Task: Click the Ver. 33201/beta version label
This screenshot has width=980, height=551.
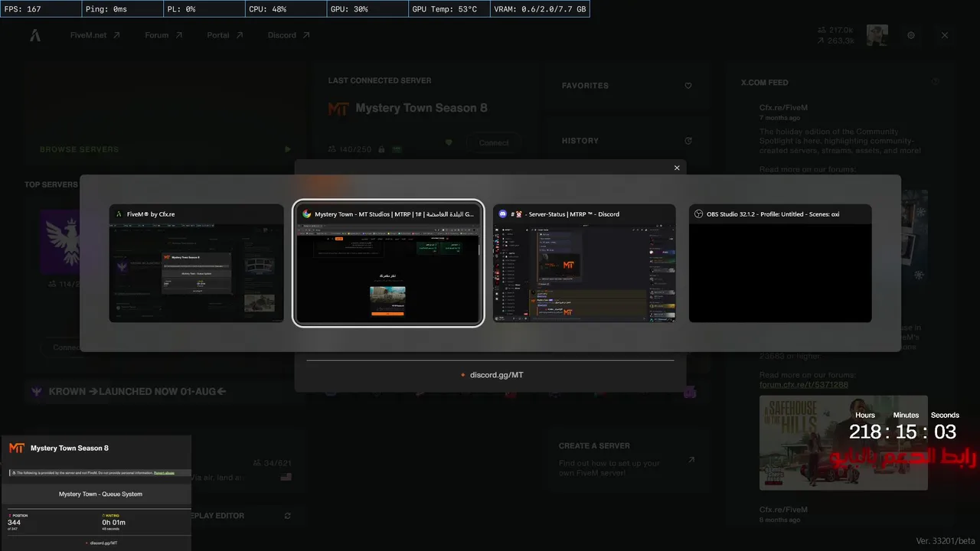Action: click(x=945, y=541)
